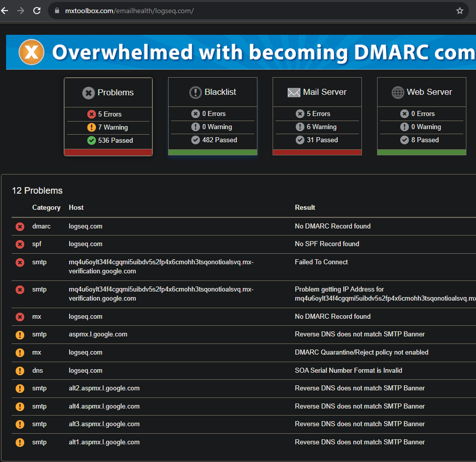The width and height of the screenshot is (476, 462).
Task: Select the Problems summary tab
Action: click(109, 117)
